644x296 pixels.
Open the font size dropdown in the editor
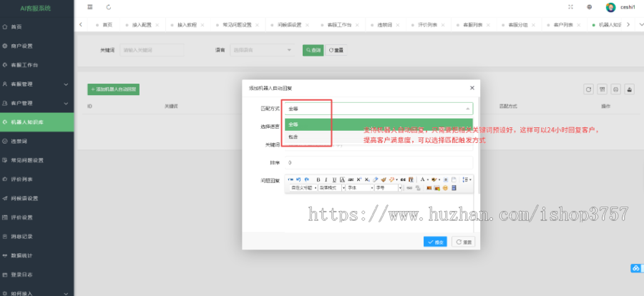389,188
